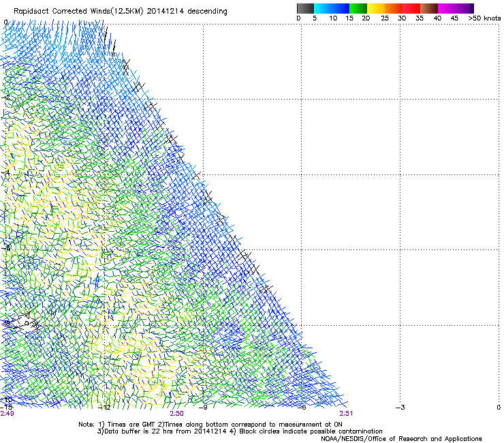Click the red 30-35 knots legend segment
Screen dimensions: 504x443
pyautogui.click(x=411, y=8)
